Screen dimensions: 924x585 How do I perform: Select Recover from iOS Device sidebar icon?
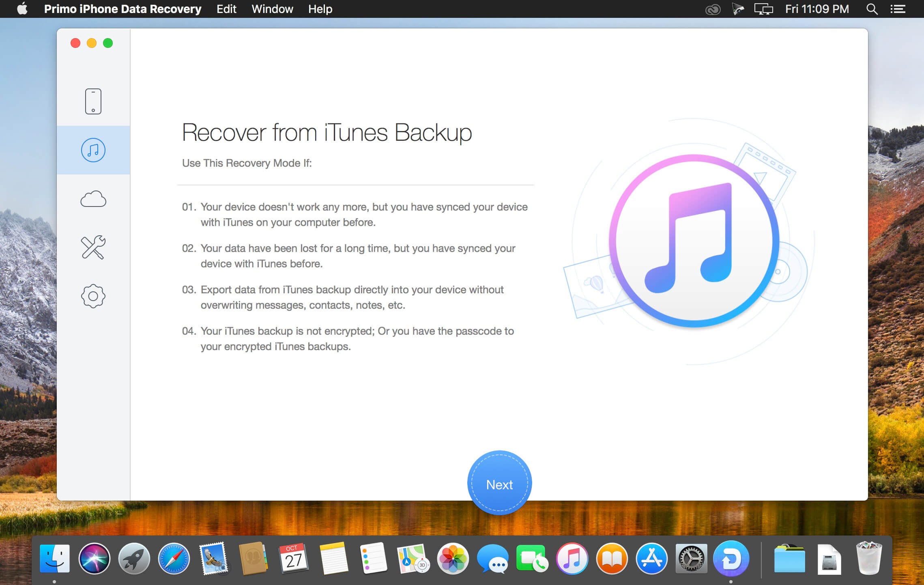pyautogui.click(x=93, y=101)
